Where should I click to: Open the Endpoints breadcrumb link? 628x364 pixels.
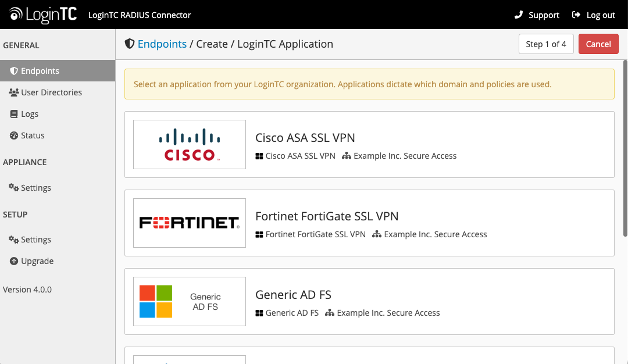pyautogui.click(x=162, y=44)
